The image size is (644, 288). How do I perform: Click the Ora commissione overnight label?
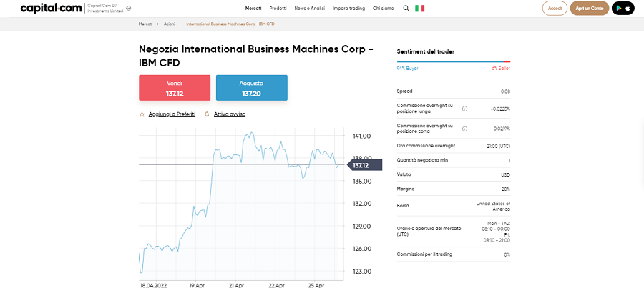pos(426,146)
